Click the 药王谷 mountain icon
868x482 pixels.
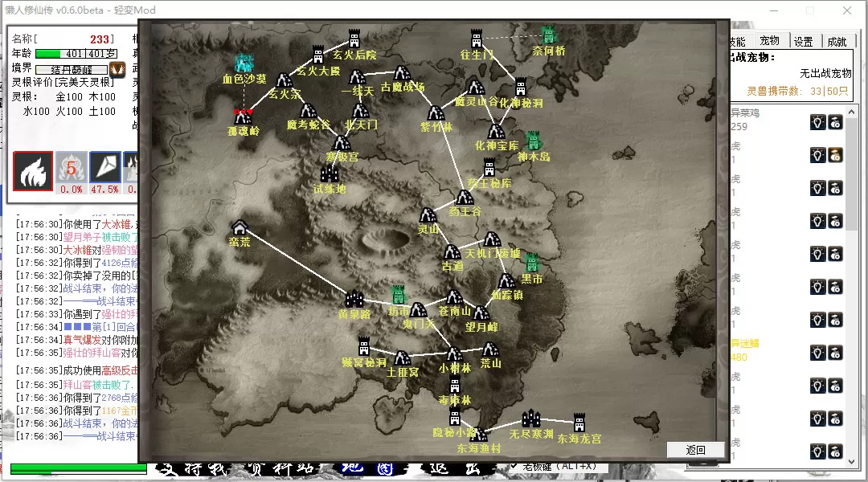click(465, 197)
